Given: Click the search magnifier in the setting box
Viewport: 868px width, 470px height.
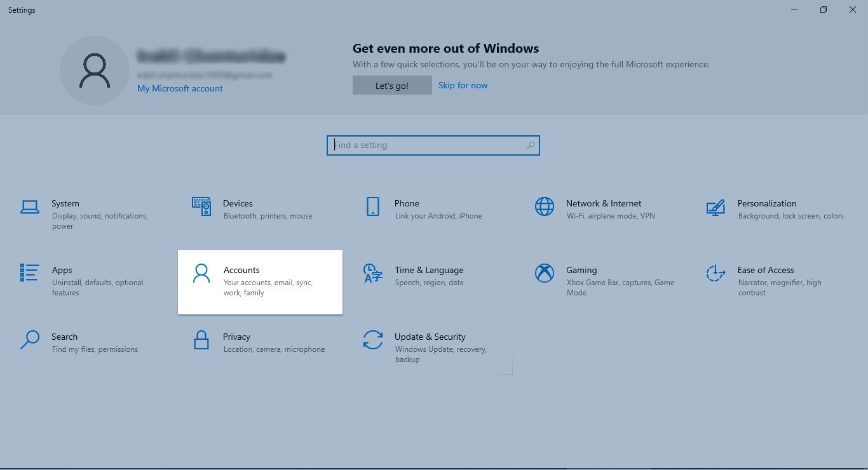Looking at the screenshot, I should pos(530,145).
